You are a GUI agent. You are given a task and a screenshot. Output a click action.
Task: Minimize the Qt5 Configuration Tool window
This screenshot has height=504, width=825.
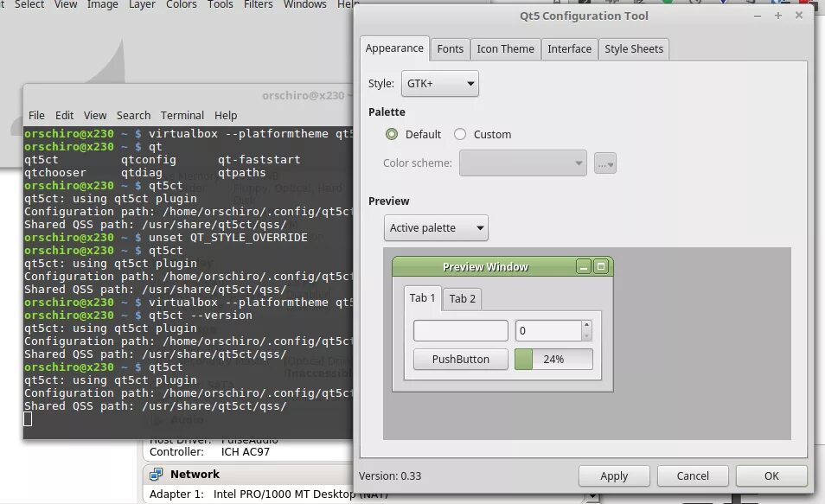click(x=758, y=16)
